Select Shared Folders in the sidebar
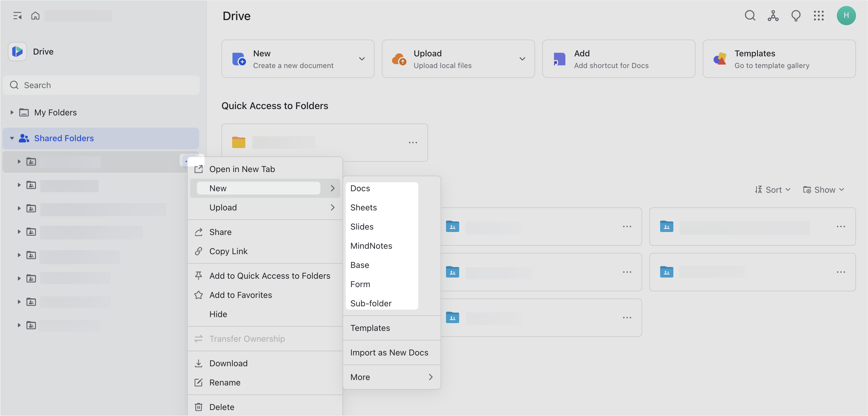 101,138
